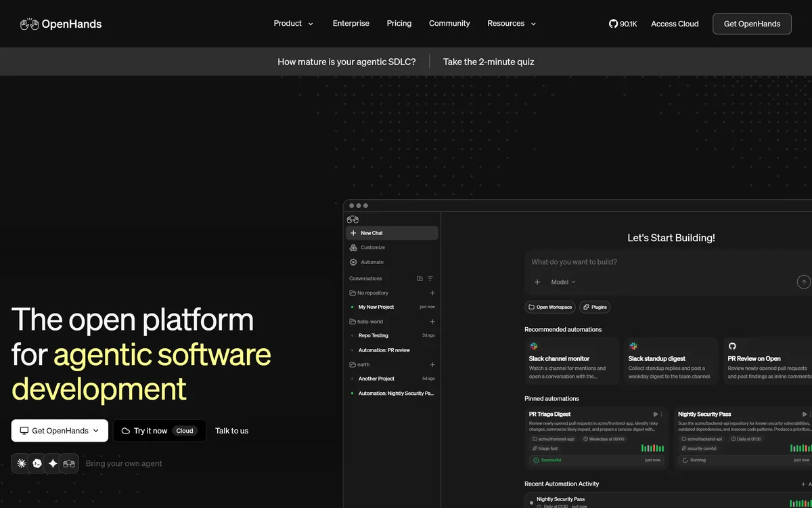Click the acme/frontend-app tag
This screenshot has width=812, height=508.
pos(553,439)
